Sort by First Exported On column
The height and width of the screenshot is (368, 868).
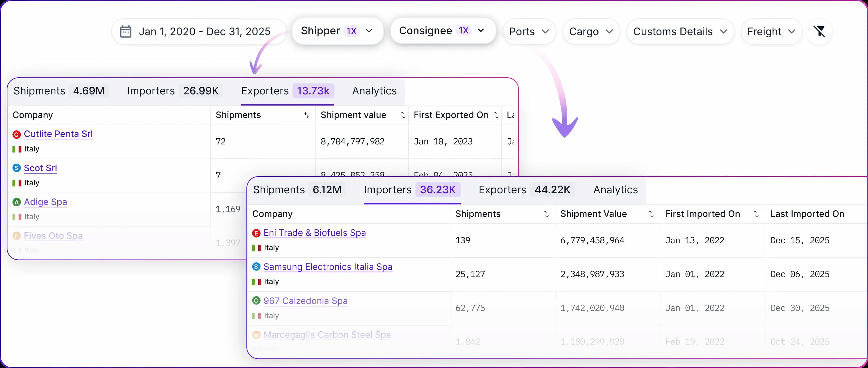point(496,115)
